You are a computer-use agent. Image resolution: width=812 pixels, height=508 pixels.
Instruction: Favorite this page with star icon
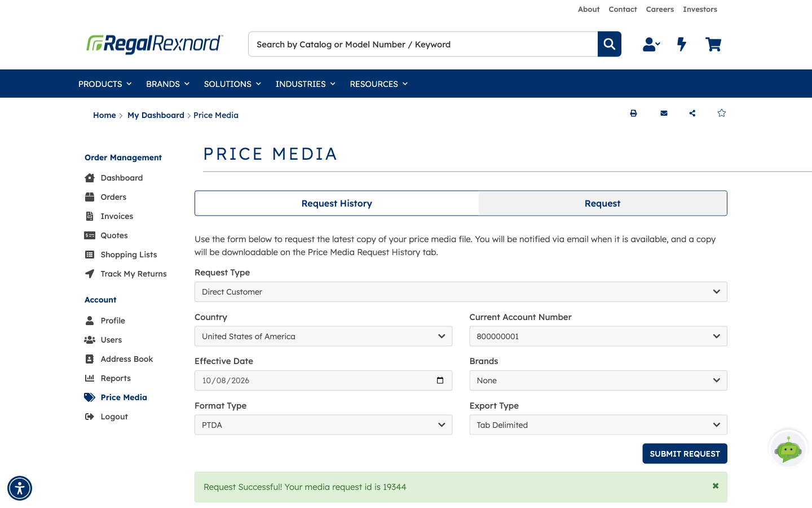721,113
